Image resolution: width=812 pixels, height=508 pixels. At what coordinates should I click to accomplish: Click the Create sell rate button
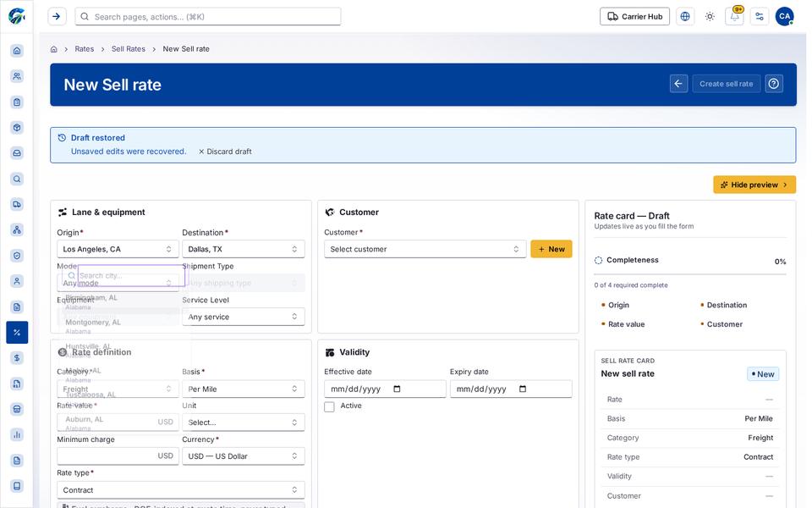click(726, 84)
